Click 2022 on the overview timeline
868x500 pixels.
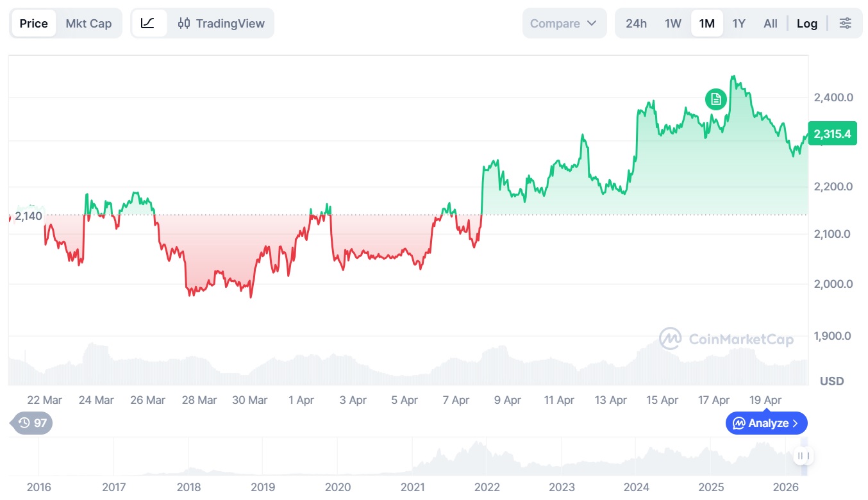488,487
